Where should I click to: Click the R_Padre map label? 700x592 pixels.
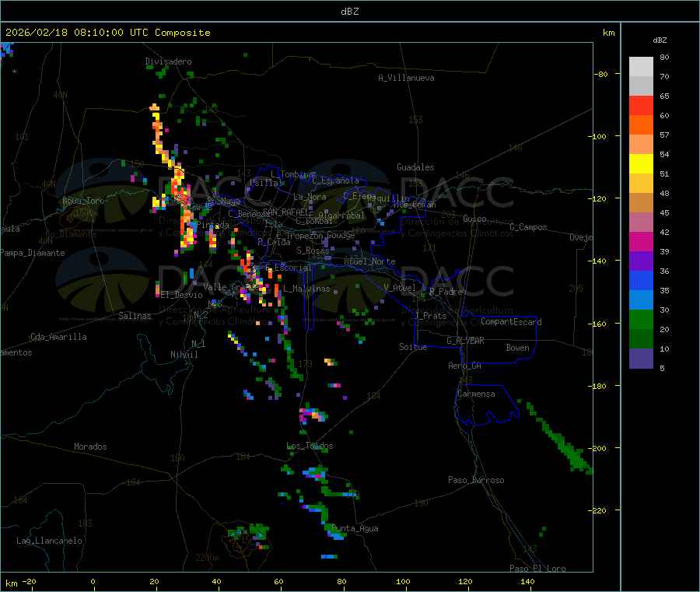click(x=446, y=292)
